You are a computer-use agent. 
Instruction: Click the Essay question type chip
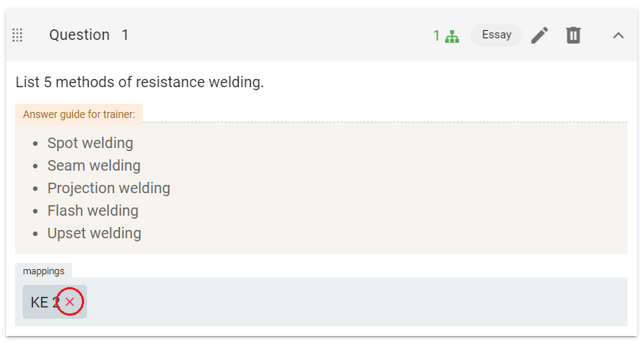click(x=496, y=35)
